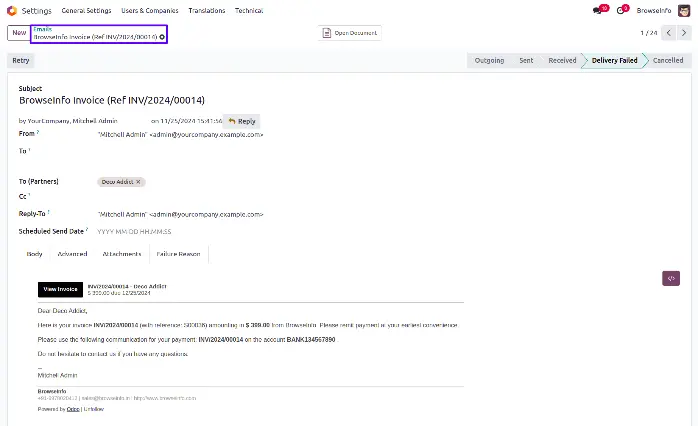Go to the next record arrow
This screenshot has height=426, width=698.
[x=683, y=33]
